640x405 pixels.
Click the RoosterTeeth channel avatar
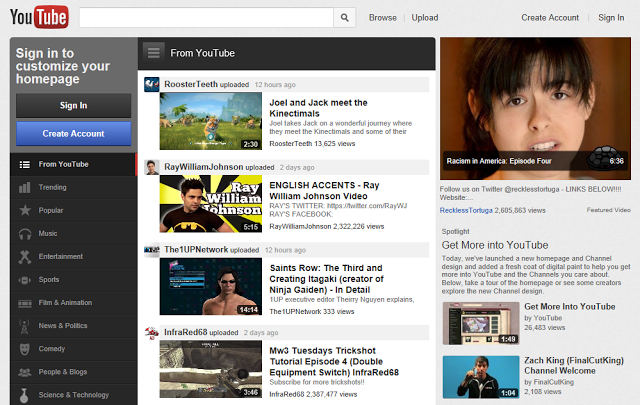tap(152, 85)
